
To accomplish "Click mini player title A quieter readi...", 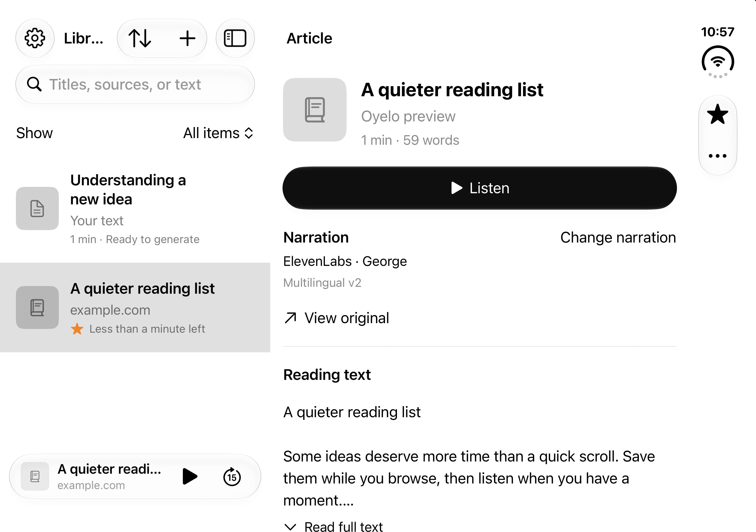I will coord(109,469).
